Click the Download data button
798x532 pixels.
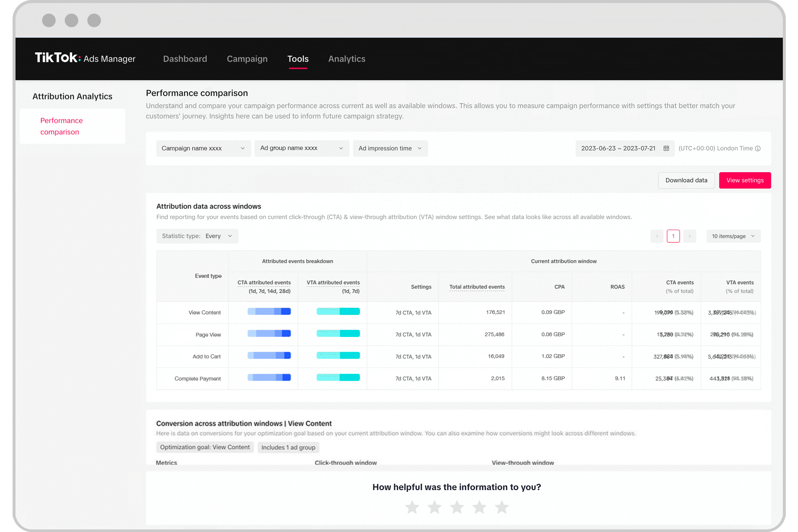click(x=686, y=180)
